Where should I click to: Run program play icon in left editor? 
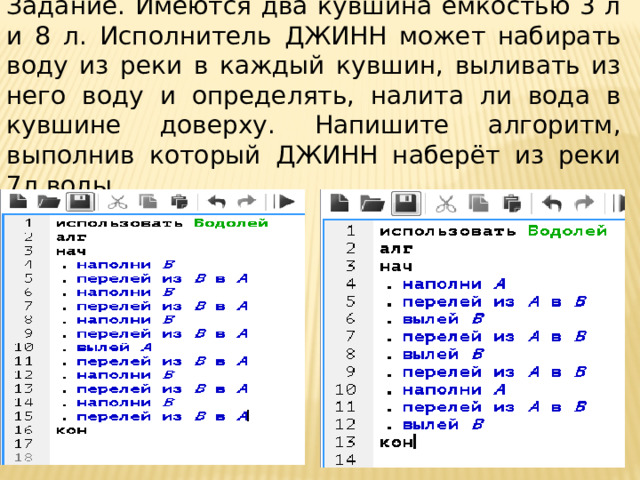coord(284,201)
